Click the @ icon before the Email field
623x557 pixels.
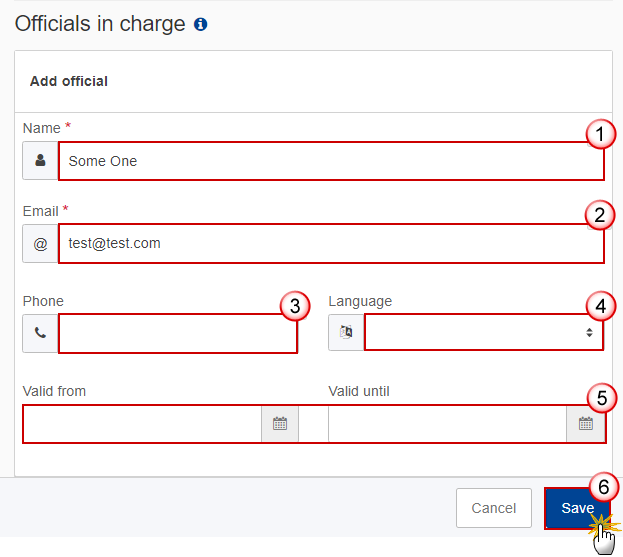(40, 243)
